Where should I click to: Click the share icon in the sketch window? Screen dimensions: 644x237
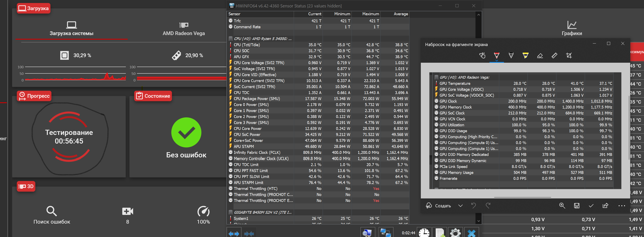pyautogui.click(x=605, y=205)
